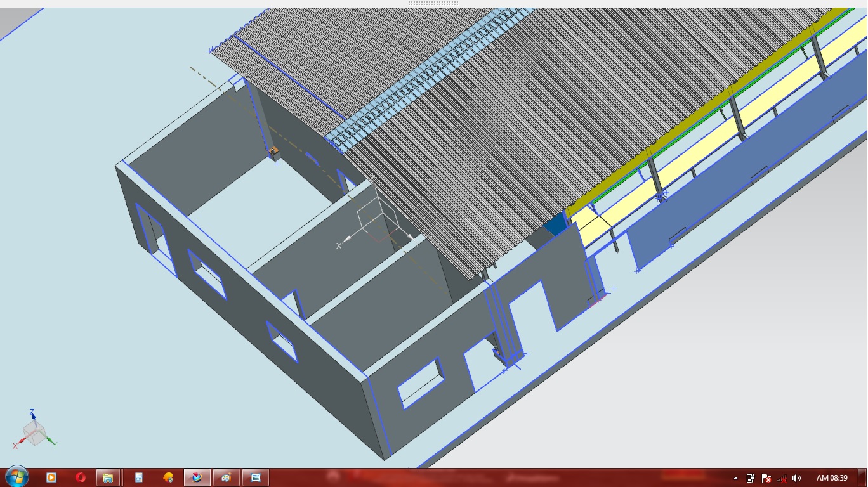This screenshot has height=487, width=868.
Task: Open the volume speaker tray icon
Action: (x=797, y=478)
